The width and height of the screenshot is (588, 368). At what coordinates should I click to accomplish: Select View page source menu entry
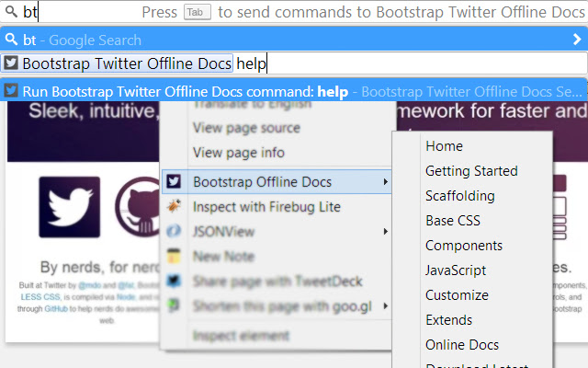tap(246, 128)
